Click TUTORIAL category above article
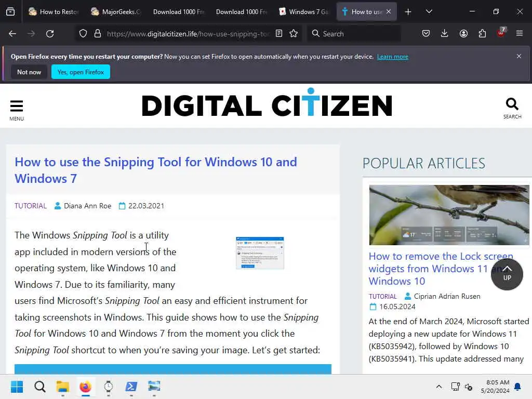 click(x=31, y=206)
